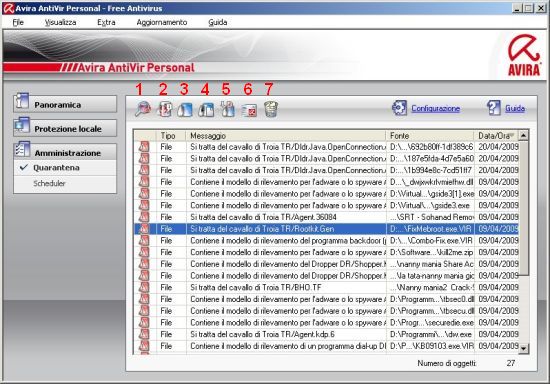This screenshot has height=384, width=550.
Task: Click the icon of the TR/BHO.TF row
Action: (x=144, y=288)
